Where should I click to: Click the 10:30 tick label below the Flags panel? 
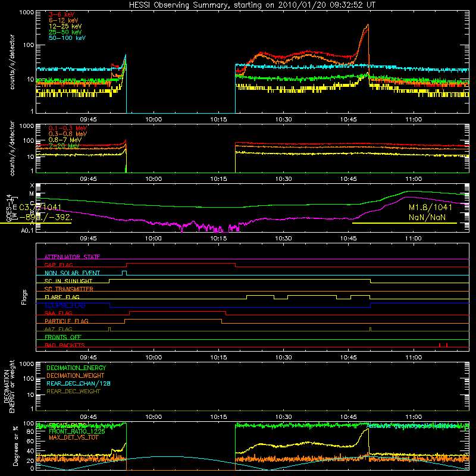tap(283, 357)
